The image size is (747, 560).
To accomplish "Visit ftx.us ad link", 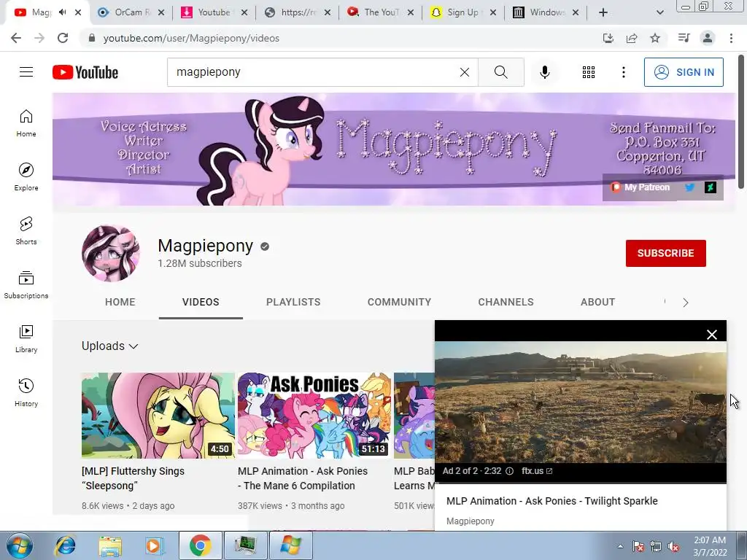I will (x=537, y=471).
